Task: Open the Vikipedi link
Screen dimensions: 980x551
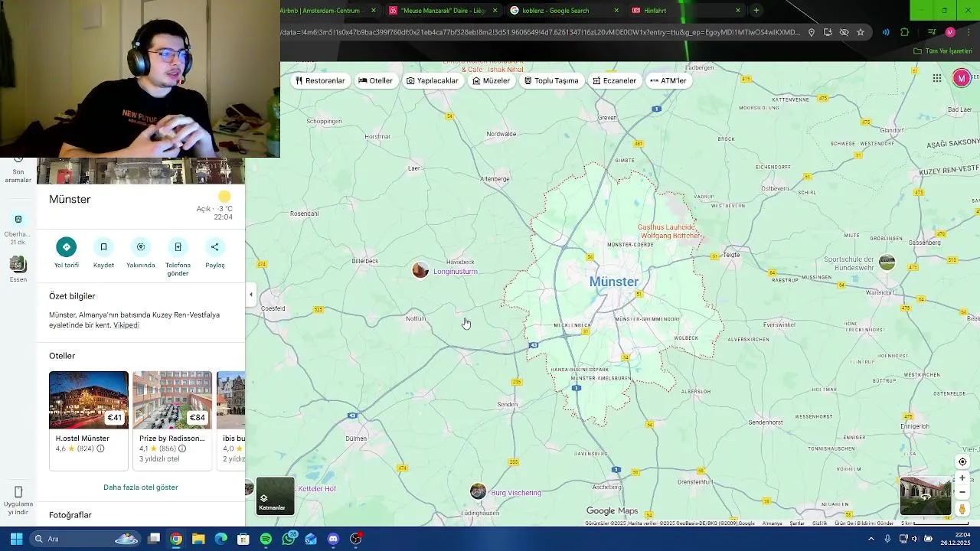Action: click(x=126, y=325)
